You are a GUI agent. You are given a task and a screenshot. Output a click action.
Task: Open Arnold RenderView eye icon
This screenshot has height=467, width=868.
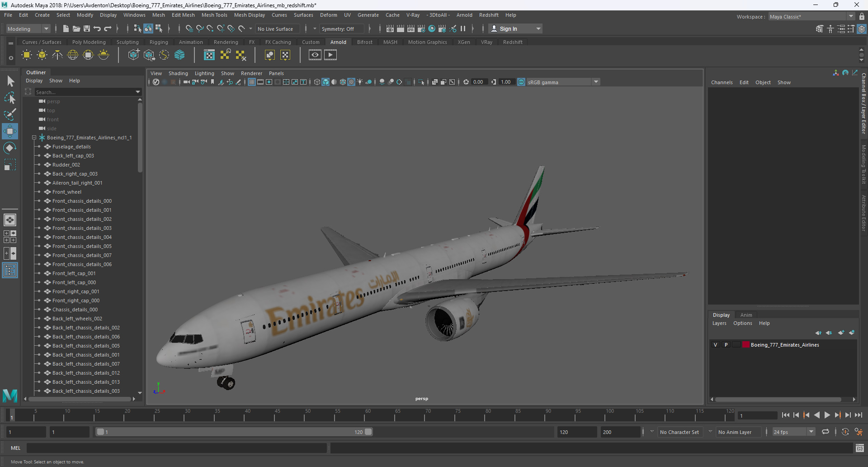[x=315, y=55]
